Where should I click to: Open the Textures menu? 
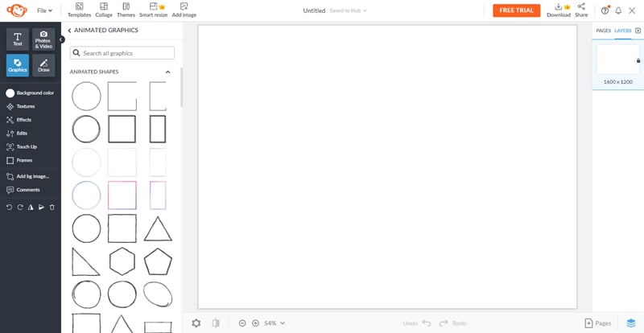(21, 106)
